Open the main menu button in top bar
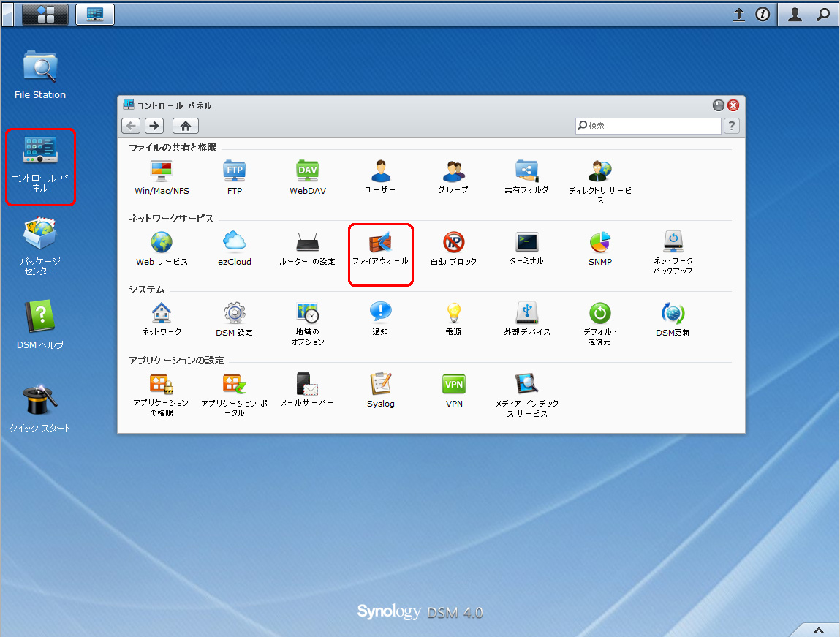The height and width of the screenshot is (637, 840). point(45,14)
